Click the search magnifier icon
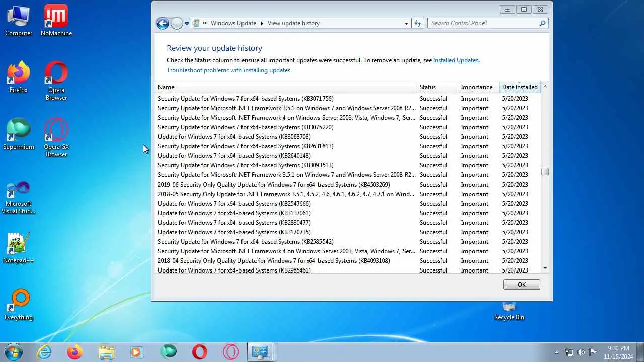 pyautogui.click(x=542, y=23)
